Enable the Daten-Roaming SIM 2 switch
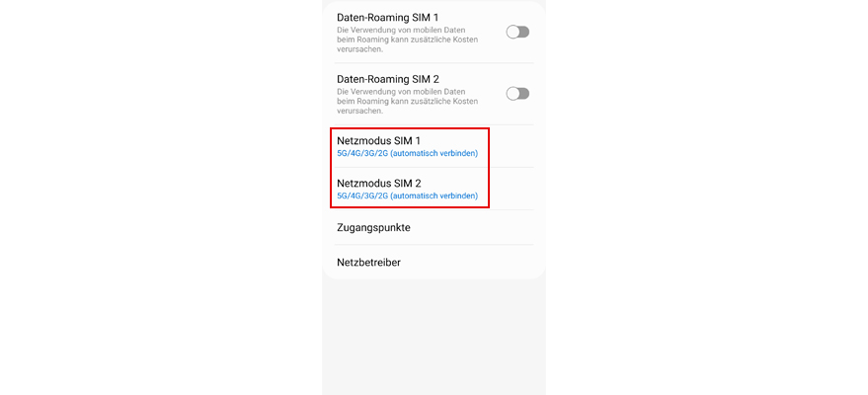This screenshot has width=868, height=395. (517, 94)
